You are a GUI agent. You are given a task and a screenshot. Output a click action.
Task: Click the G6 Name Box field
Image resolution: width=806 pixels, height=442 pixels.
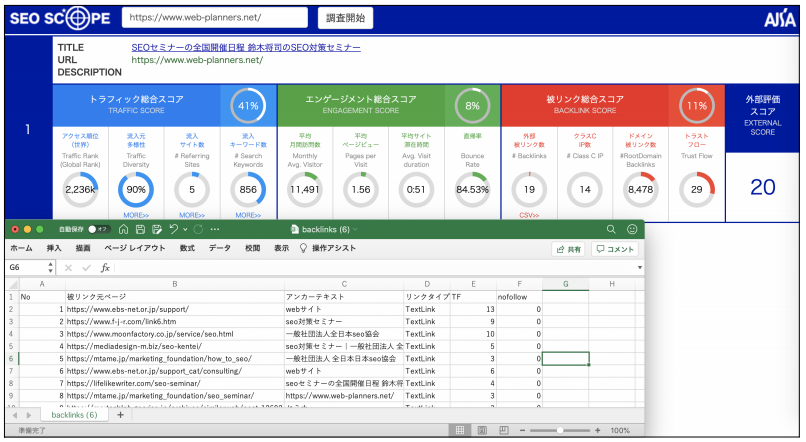click(x=26, y=268)
